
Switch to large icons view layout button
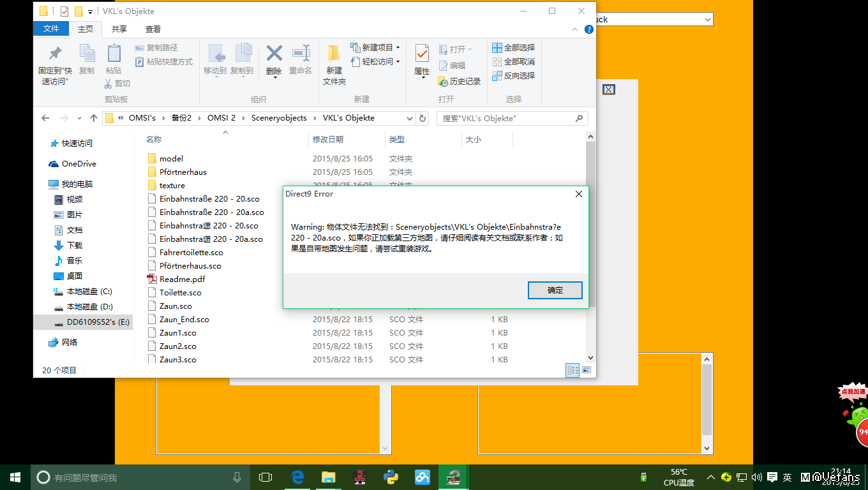coord(587,370)
